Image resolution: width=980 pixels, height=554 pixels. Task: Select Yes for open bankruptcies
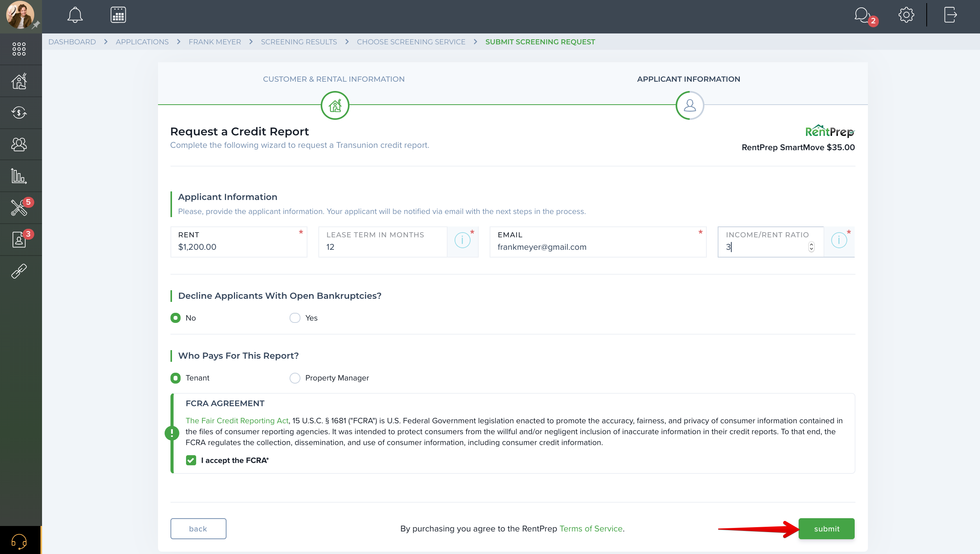295,318
